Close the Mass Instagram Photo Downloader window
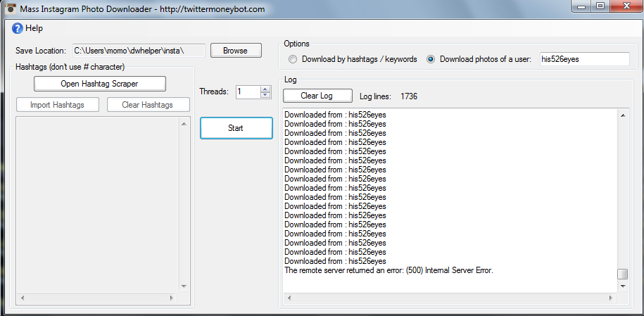This screenshot has height=316, width=644. coord(626,6)
